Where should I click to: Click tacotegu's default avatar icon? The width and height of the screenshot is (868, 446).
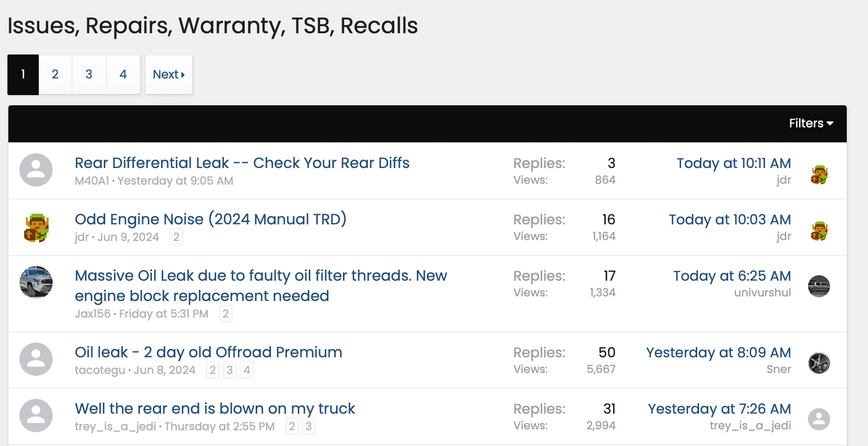pyautogui.click(x=36, y=359)
